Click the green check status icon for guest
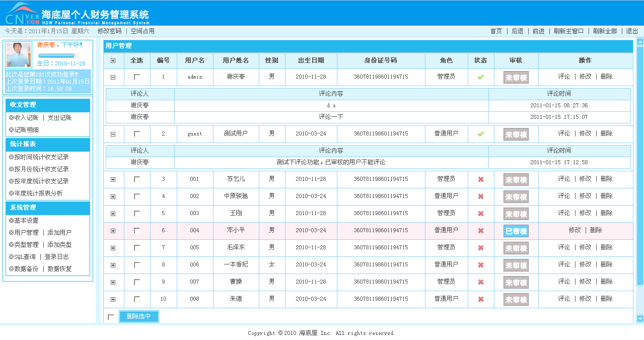Screen dimensions: 644x340 [x=481, y=134]
